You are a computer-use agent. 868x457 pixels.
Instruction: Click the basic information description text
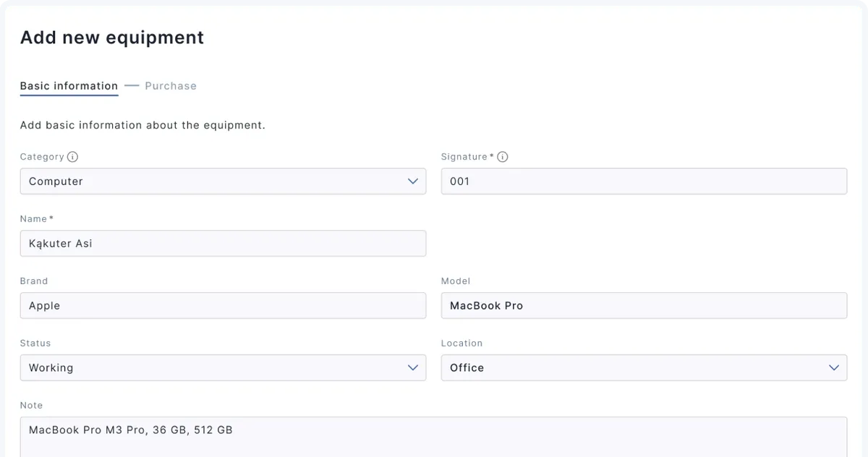[142, 125]
